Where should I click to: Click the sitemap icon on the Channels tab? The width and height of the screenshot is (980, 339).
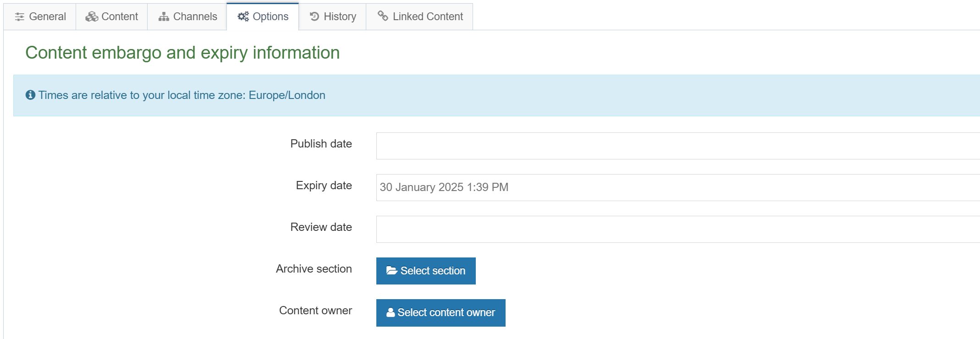pos(164,17)
